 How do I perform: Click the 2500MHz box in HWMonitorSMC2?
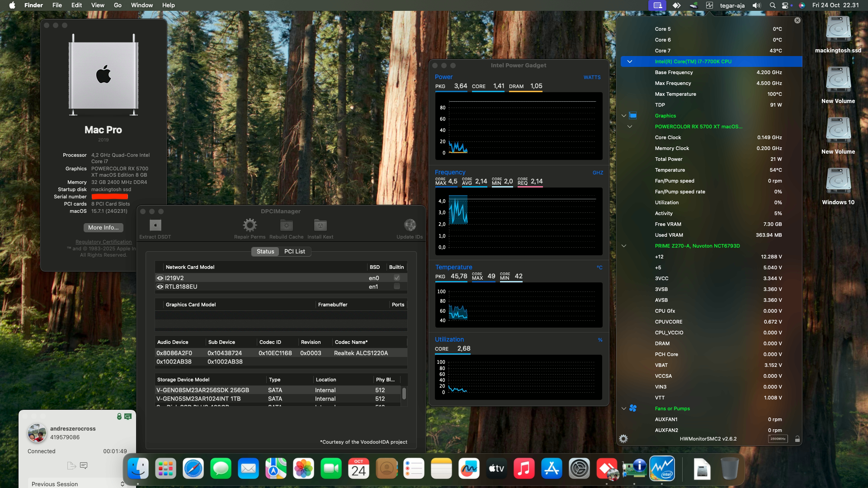click(x=778, y=439)
